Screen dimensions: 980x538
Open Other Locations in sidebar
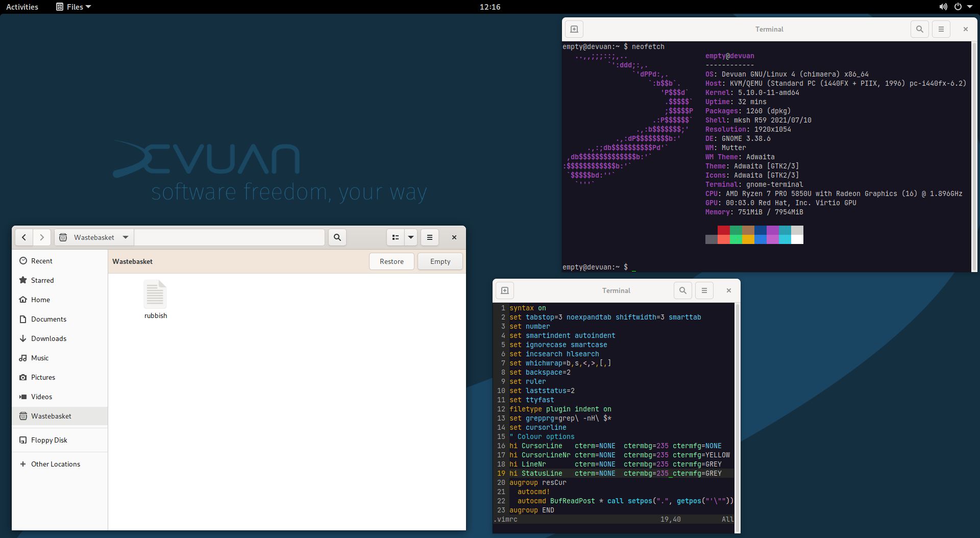click(x=60, y=464)
